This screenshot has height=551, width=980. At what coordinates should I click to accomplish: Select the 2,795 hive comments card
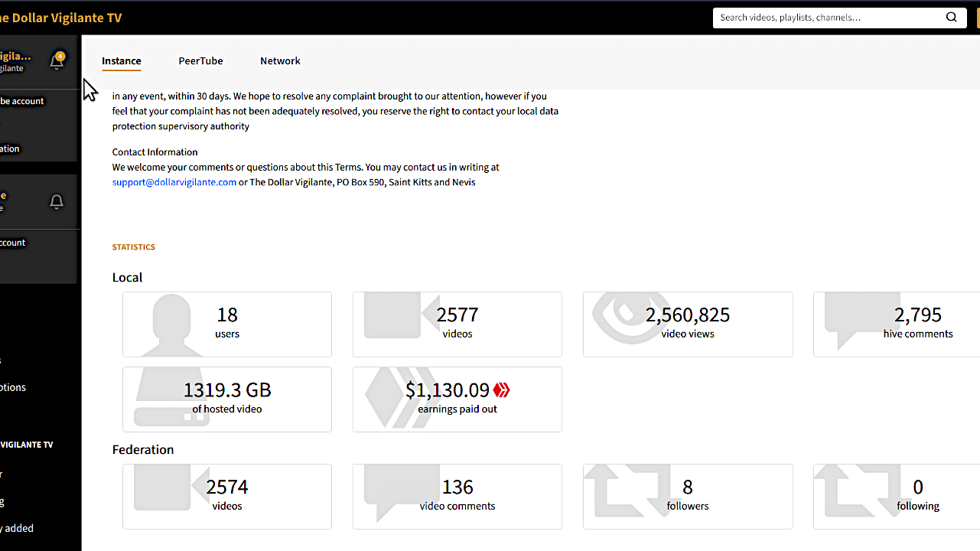(x=897, y=324)
